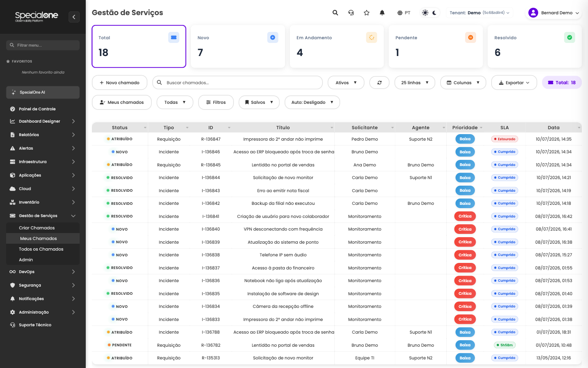Image resolution: width=588 pixels, height=368 pixels.
Task: Open the Ativos filter dropdown
Action: [346, 83]
